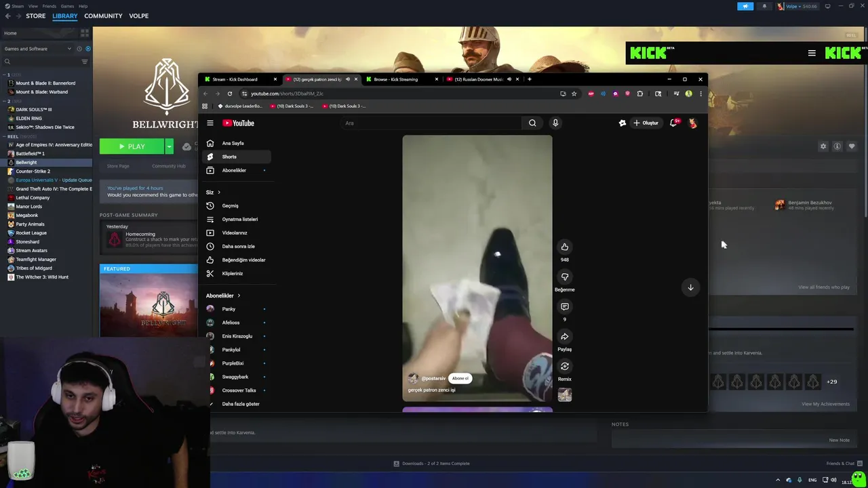Go to next Short with down arrow
Screen dimensions: 868x488
coord(690,287)
